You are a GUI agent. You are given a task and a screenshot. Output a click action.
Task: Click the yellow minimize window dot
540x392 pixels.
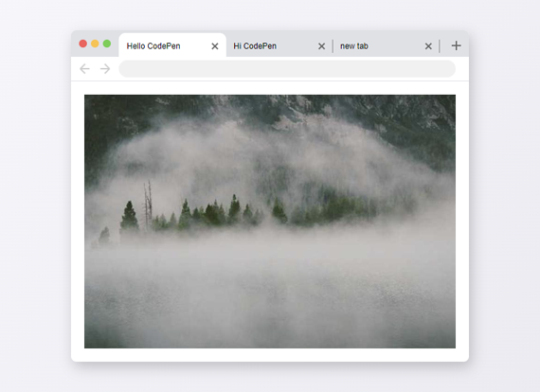[x=95, y=44]
